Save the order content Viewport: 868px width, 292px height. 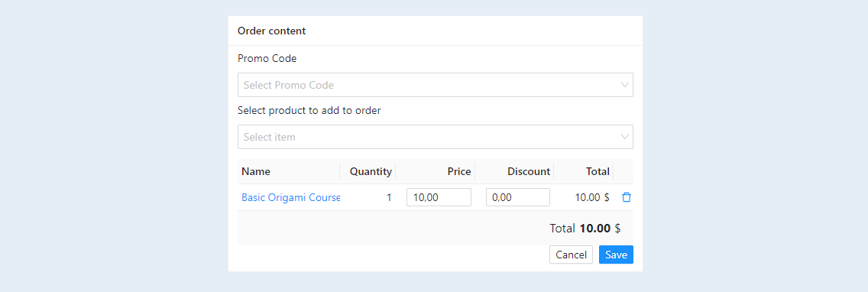click(x=616, y=255)
